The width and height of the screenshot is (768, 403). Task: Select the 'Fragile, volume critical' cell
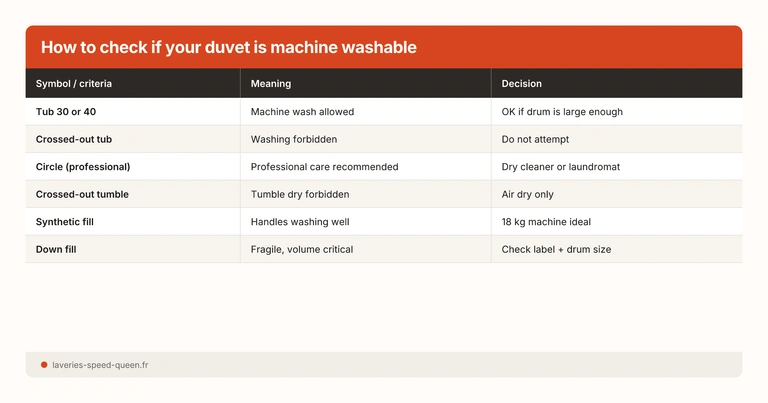coord(365,249)
